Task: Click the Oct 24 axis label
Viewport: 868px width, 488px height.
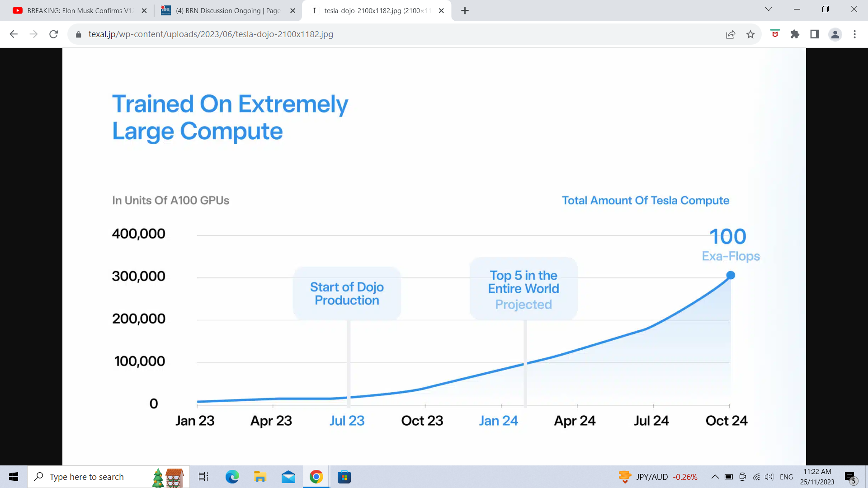Action: [x=726, y=421]
